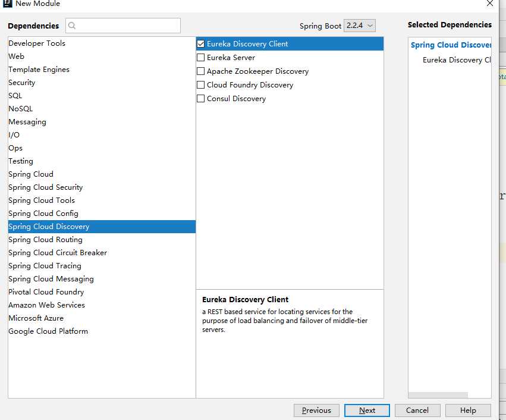Close the New Module dialog
Image resolution: width=506 pixels, height=420 pixels.
pyautogui.click(x=489, y=3)
